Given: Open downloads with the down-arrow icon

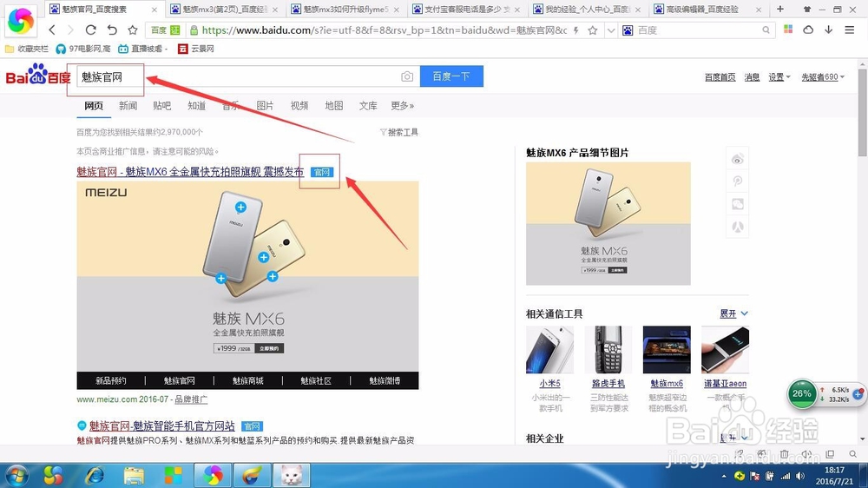Looking at the screenshot, I should pyautogui.click(x=829, y=30).
